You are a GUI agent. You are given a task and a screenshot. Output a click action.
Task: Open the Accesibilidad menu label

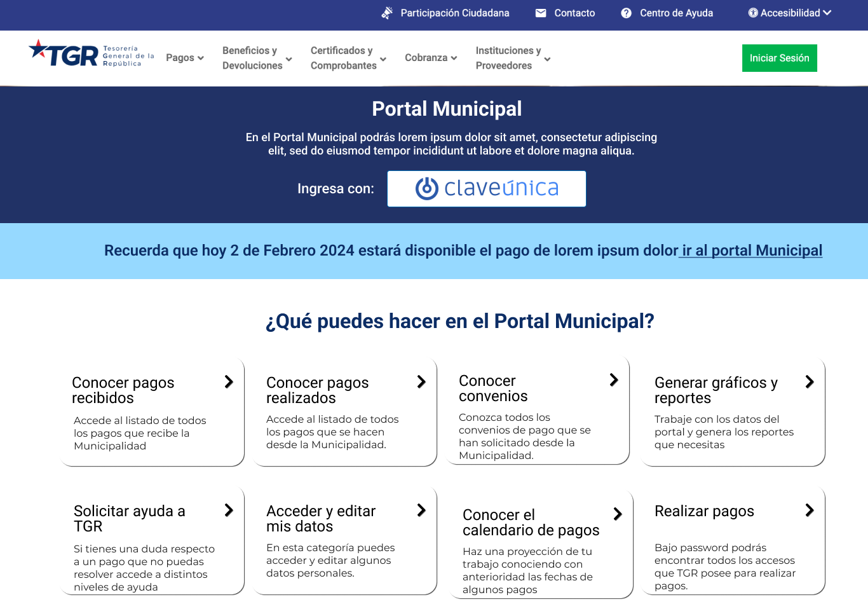[x=790, y=13]
